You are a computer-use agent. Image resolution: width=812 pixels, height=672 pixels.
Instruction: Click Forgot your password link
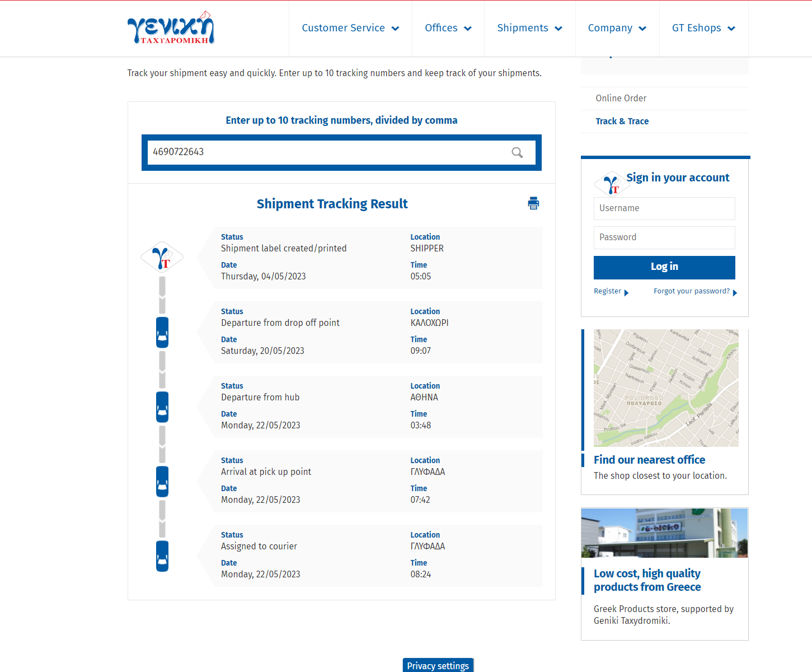692,291
